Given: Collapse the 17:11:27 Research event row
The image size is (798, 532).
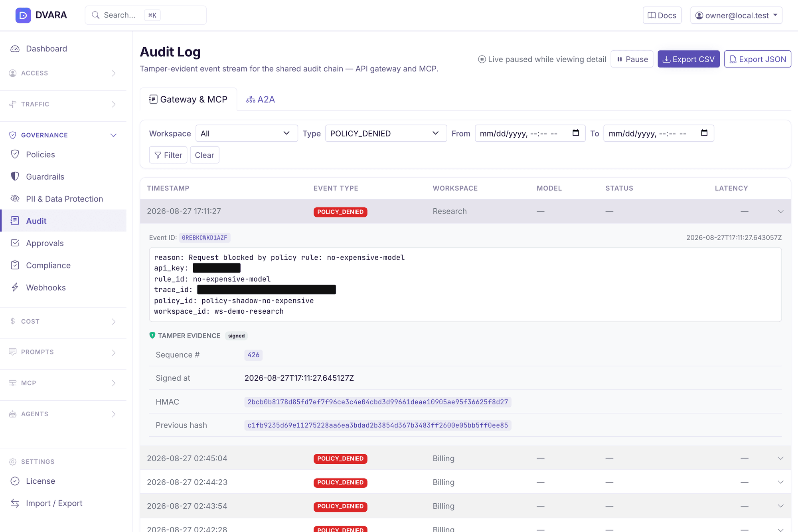Looking at the screenshot, I should [x=465, y=211].
